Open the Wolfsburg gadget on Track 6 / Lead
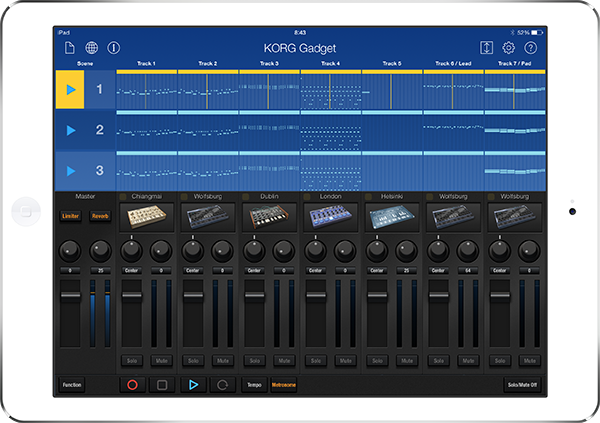 pos(453,217)
